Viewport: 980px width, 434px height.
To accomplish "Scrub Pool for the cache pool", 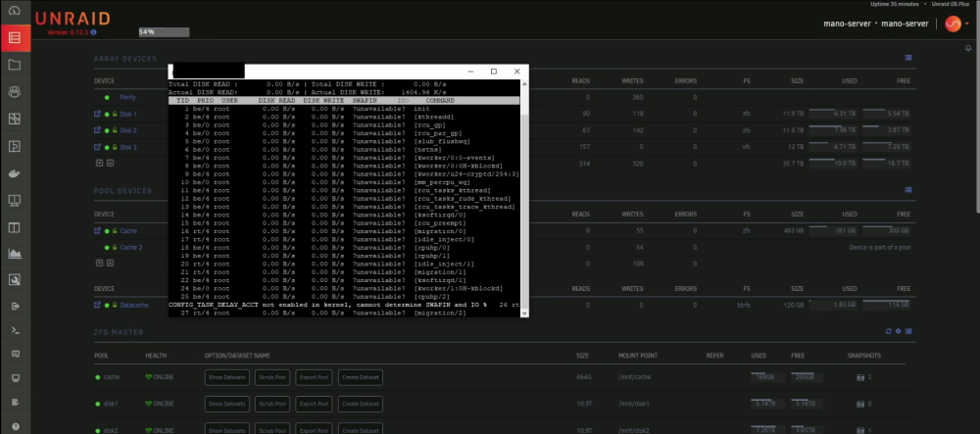I will tap(271, 377).
